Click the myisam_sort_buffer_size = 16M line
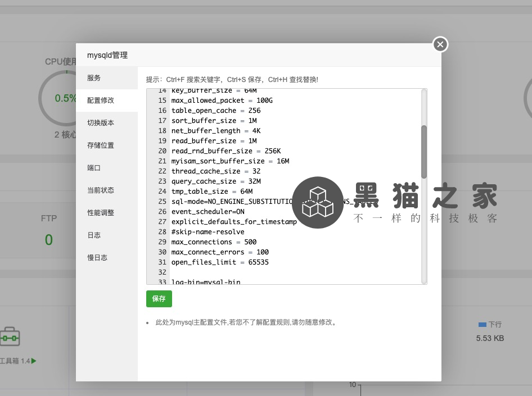Image resolution: width=532 pixels, height=396 pixels. [x=230, y=161]
